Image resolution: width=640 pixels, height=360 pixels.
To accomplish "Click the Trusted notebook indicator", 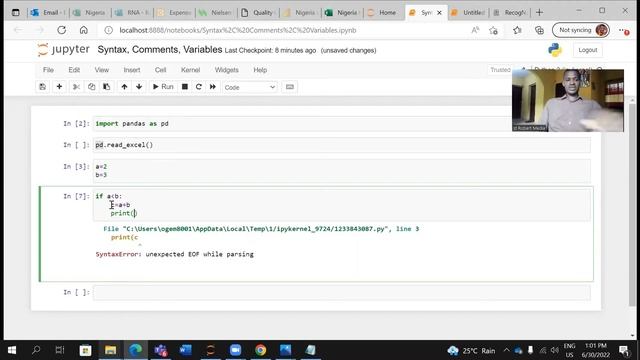I will (500, 70).
